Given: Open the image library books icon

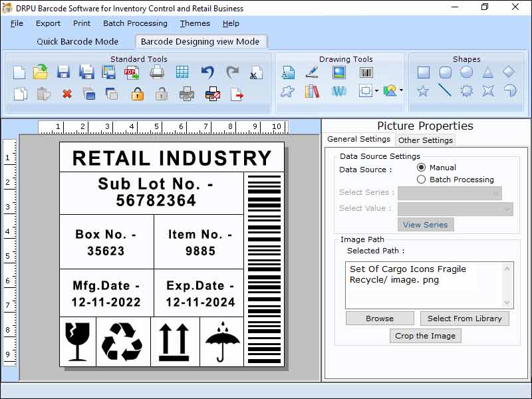Looking at the screenshot, I should tap(312, 91).
